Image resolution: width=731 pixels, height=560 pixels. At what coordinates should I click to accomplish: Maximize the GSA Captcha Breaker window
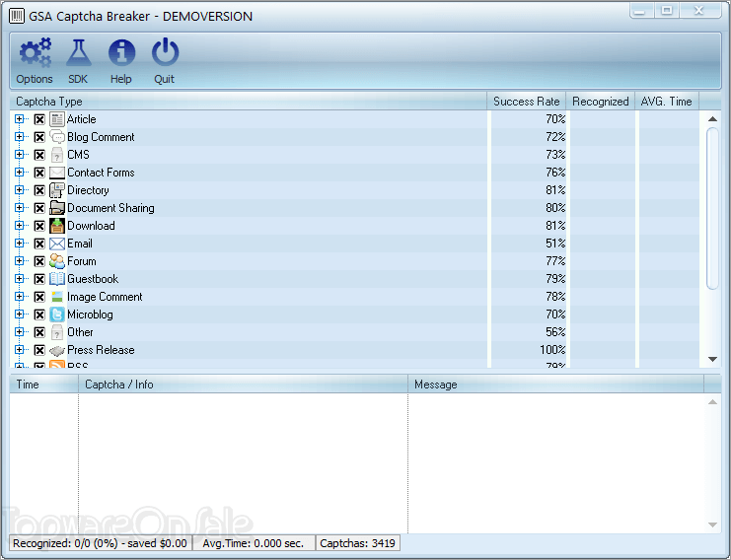pyautogui.click(x=667, y=10)
